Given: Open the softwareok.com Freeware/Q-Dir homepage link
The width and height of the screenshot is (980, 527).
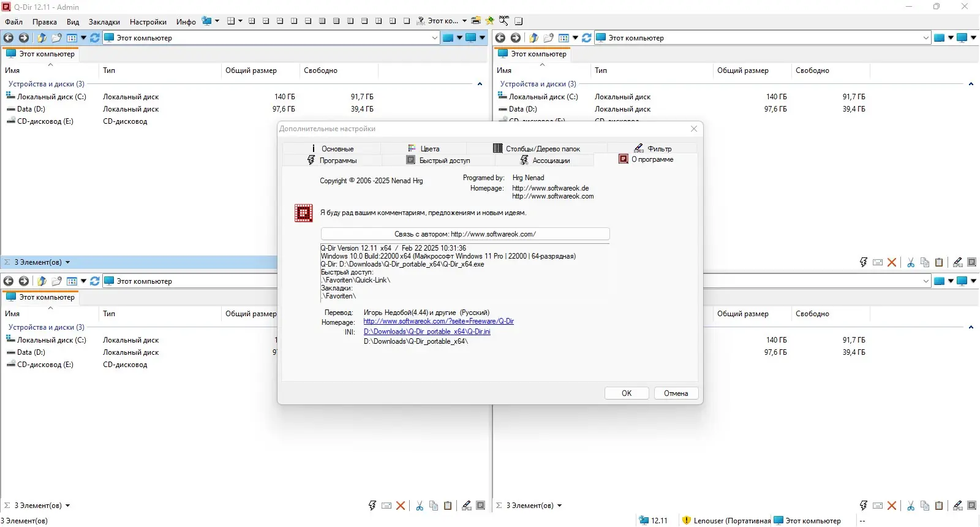Looking at the screenshot, I should point(439,321).
